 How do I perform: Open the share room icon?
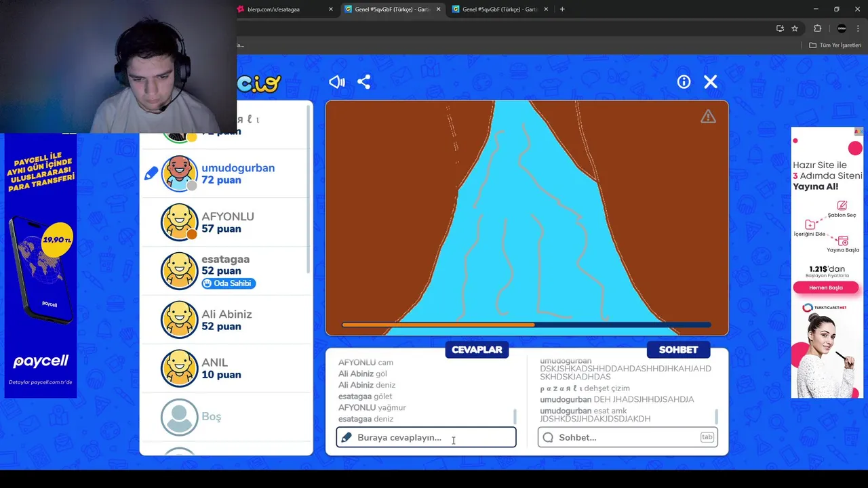click(x=364, y=82)
